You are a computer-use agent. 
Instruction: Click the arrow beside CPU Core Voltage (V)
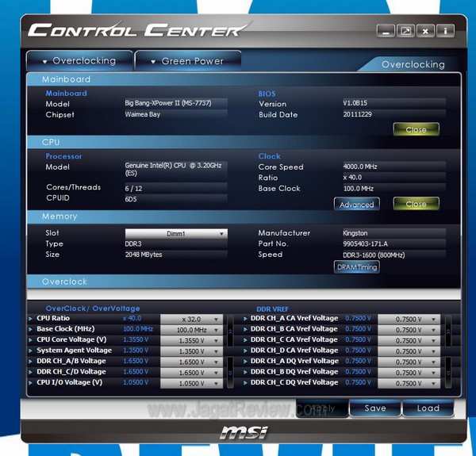(30, 339)
